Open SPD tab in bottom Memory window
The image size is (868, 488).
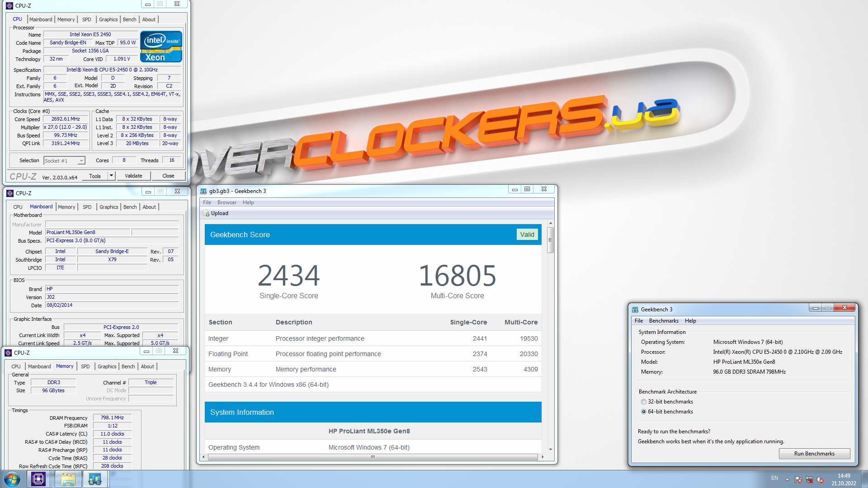point(85,366)
